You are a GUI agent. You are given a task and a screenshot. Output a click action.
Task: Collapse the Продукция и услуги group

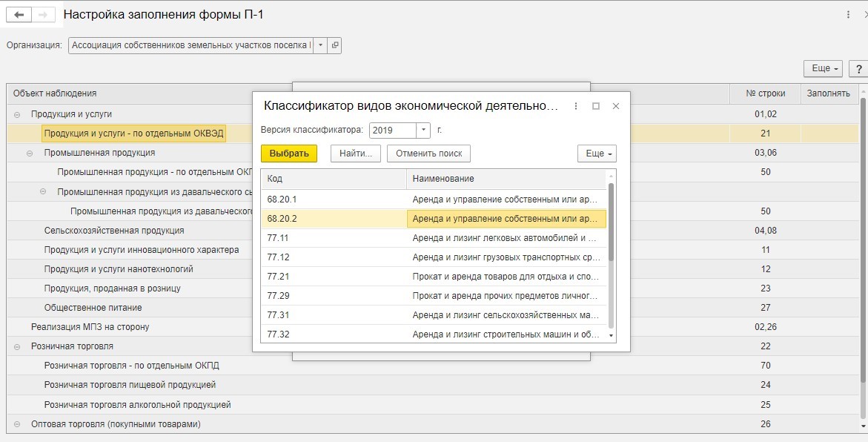16,114
